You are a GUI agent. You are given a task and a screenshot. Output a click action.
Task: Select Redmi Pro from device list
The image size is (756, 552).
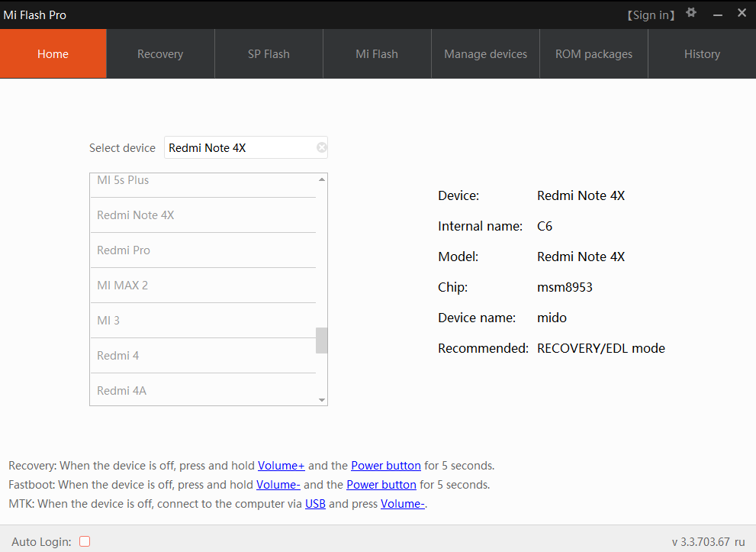coord(124,250)
